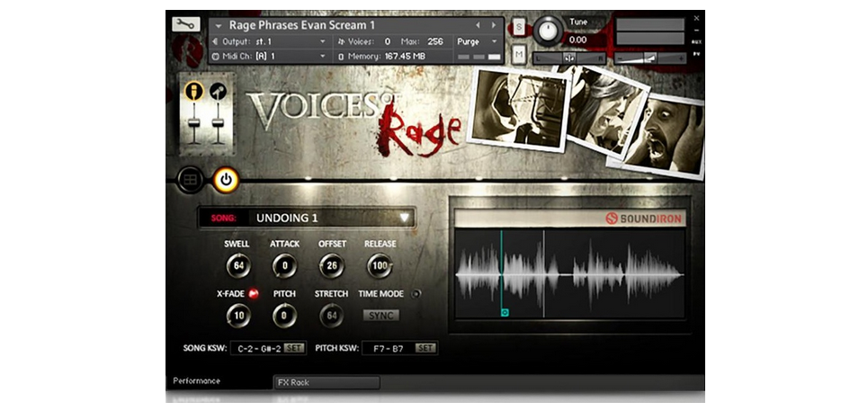The image size is (868, 411).
Task: Enable the yellow close microphone position
Action: 193,91
